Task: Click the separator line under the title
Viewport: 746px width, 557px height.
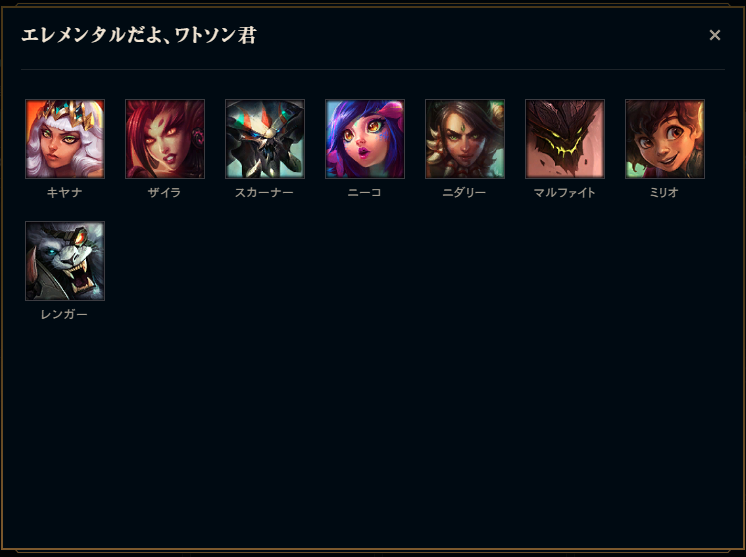Action: [373, 69]
